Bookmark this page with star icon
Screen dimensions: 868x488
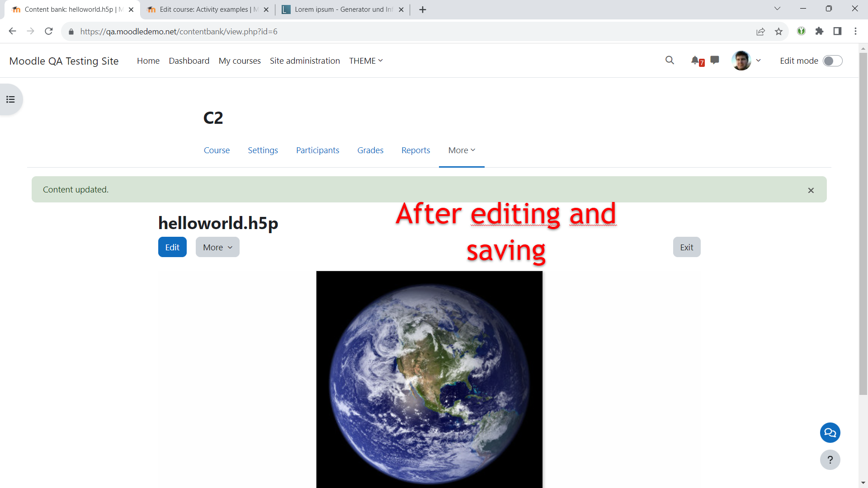click(778, 31)
